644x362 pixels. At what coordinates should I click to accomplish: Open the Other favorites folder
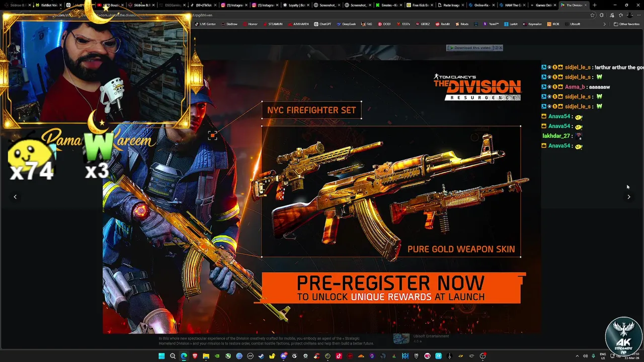click(626, 24)
